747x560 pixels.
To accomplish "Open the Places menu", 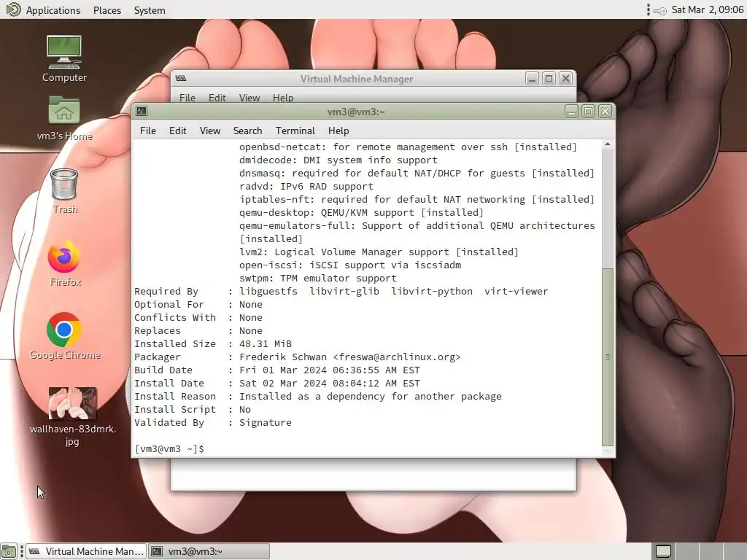I will tap(107, 10).
